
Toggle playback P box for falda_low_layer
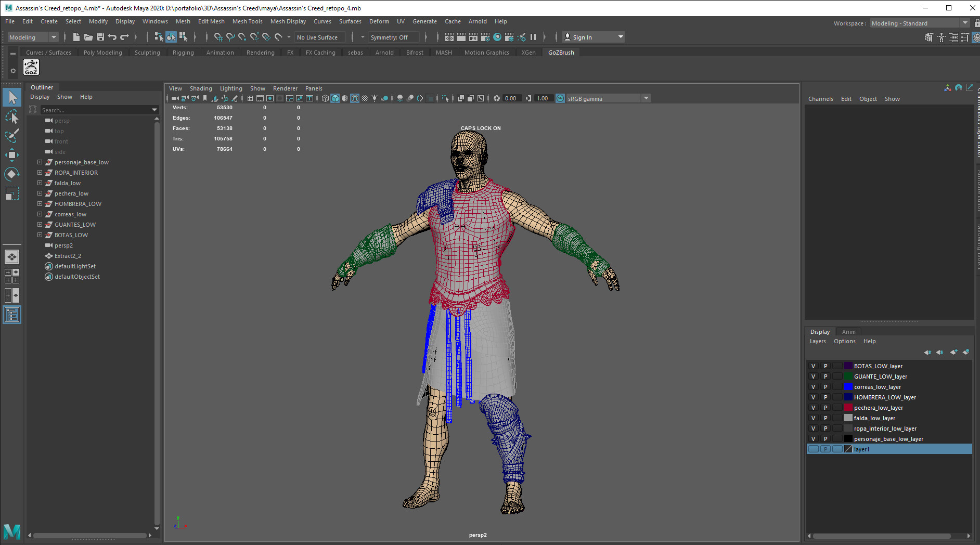point(825,418)
